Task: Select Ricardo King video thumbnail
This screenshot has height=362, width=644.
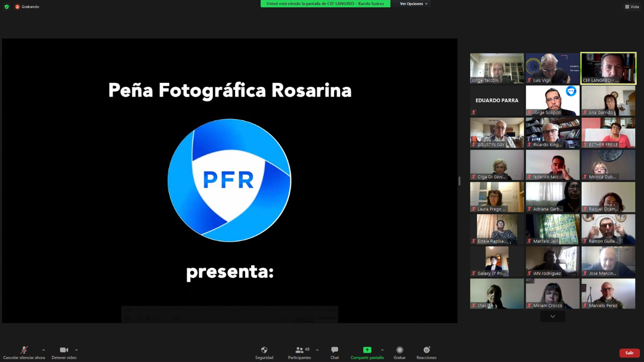Action: click(553, 133)
